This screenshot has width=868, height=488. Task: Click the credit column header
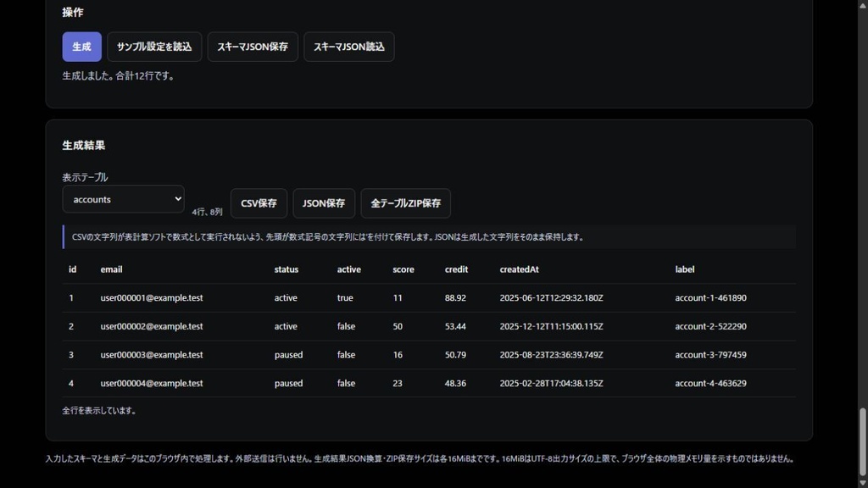(456, 269)
